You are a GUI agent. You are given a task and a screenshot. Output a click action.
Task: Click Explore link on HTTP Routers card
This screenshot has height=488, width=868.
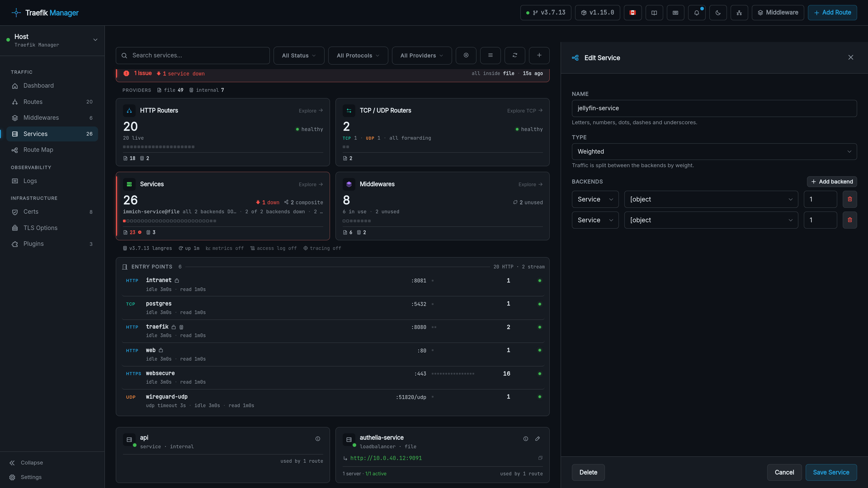point(311,111)
